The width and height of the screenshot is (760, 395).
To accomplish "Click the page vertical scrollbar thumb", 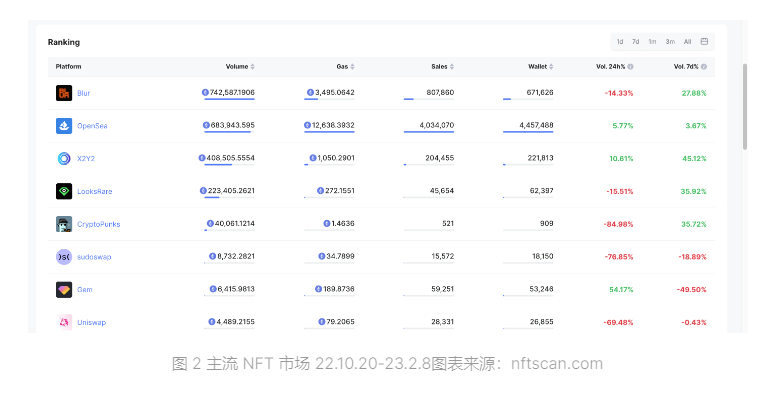I will (x=745, y=107).
